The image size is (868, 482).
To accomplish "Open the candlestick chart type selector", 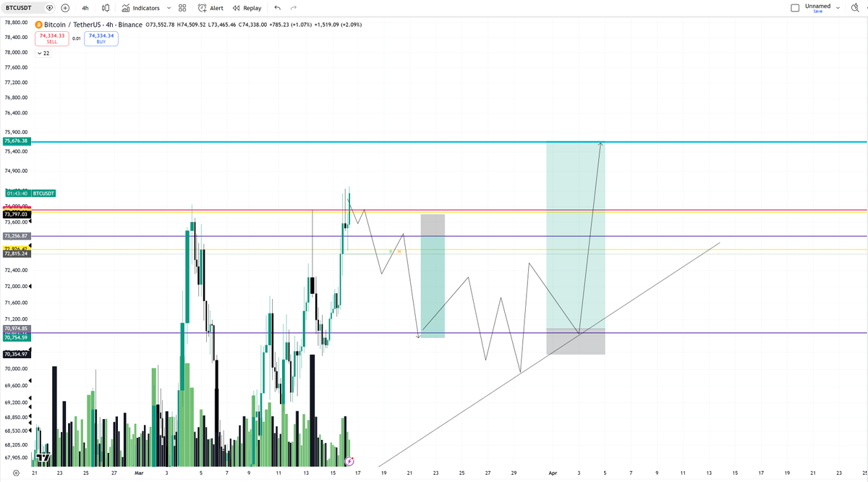I will coord(106,8).
